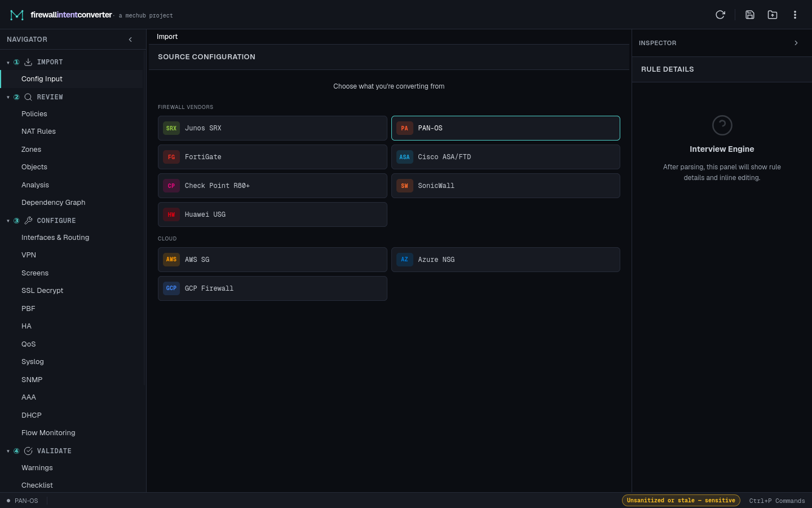Open SSL Decrypt configuration
812x508 pixels.
73,291
